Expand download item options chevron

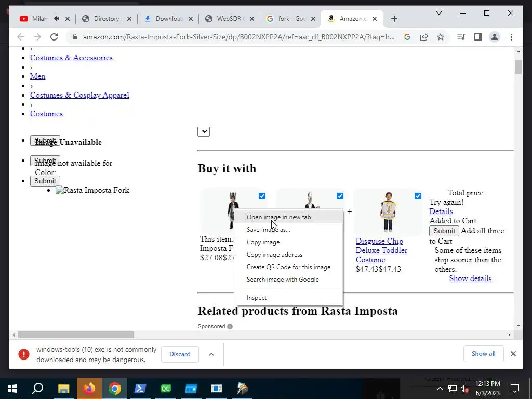tap(211, 354)
